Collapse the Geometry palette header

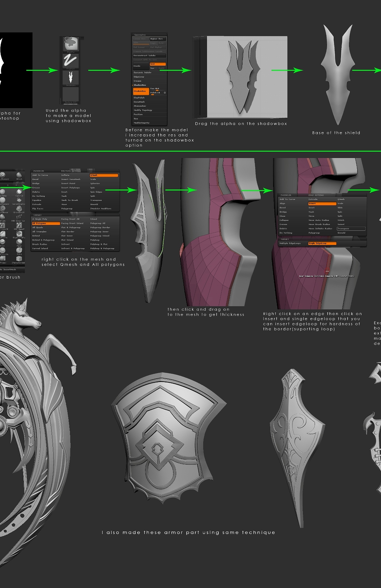149,35
